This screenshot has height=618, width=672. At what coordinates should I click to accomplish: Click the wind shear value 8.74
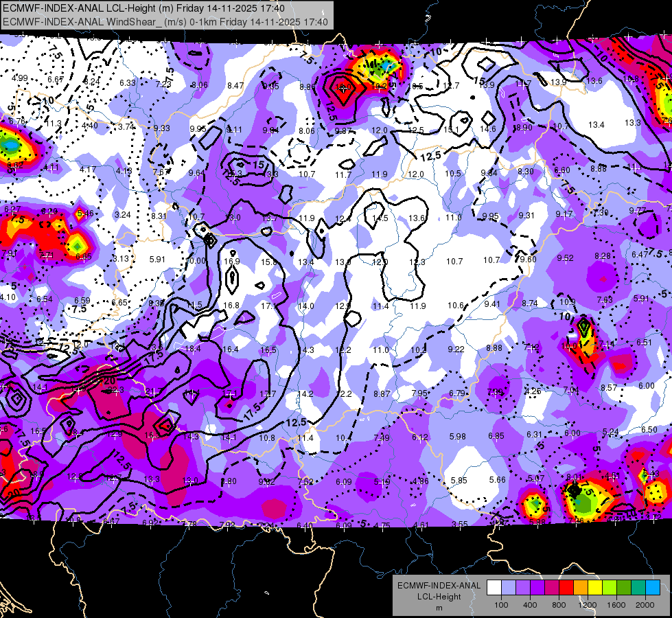(x=530, y=304)
